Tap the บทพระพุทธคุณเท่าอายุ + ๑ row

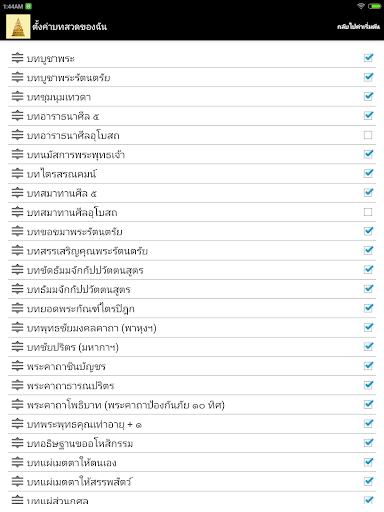click(x=192, y=424)
